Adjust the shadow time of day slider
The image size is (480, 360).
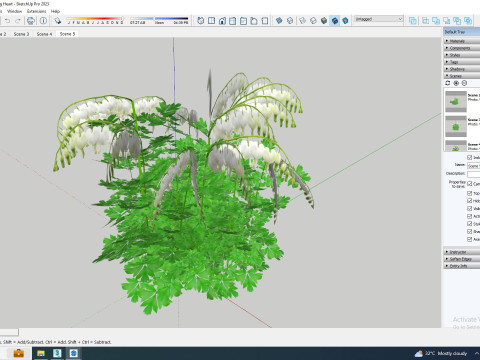(x=159, y=20)
